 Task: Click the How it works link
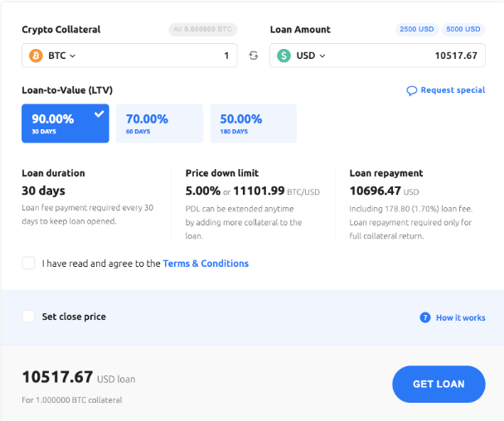tap(460, 317)
